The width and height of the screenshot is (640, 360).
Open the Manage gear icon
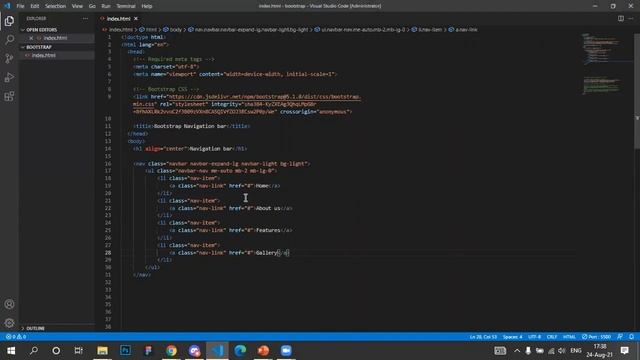[x=9, y=323]
